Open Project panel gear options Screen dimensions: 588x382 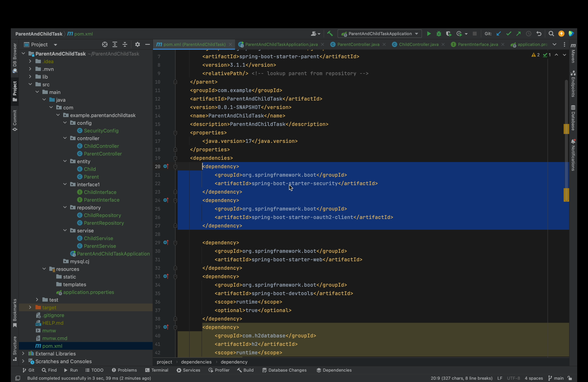(x=138, y=44)
